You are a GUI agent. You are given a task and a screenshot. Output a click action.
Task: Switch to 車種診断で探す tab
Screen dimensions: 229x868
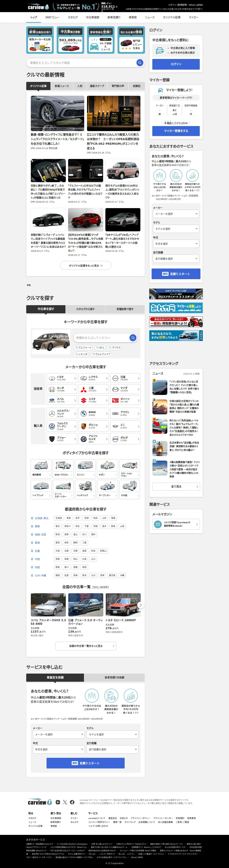(x=125, y=309)
